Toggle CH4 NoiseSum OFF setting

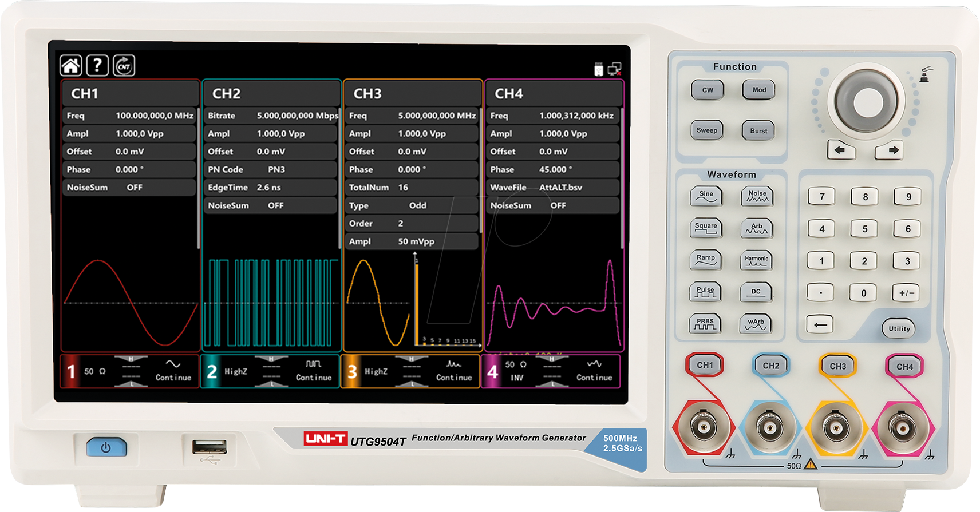pyautogui.click(x=552, y=205)
